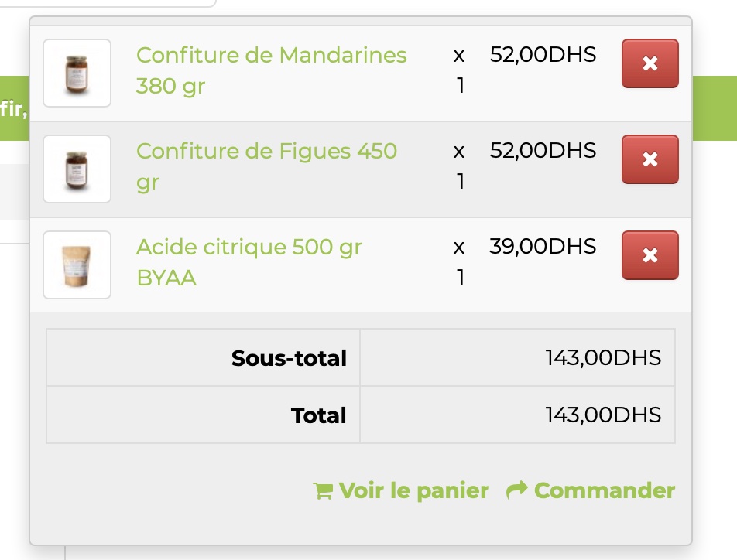
Task: Open Acide citrique 500 gr BYAA link
Action: tap(249, 262)
